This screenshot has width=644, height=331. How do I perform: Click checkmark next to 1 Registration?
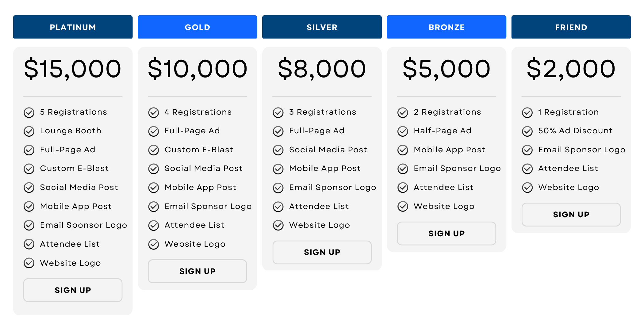[527, 112]
